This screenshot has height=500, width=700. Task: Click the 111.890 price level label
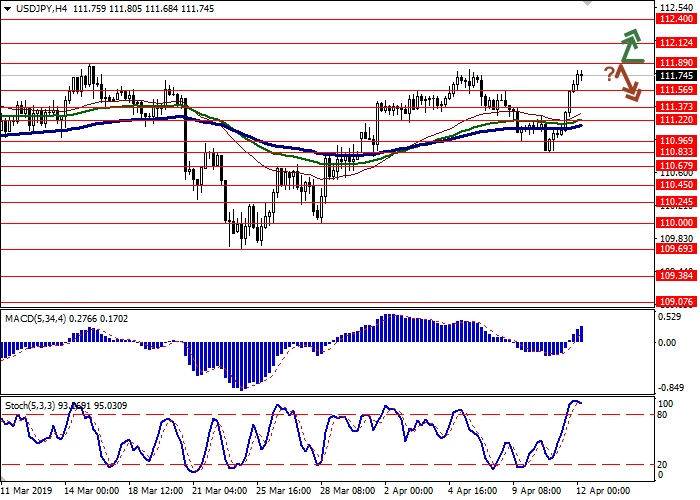pos(676,62)
